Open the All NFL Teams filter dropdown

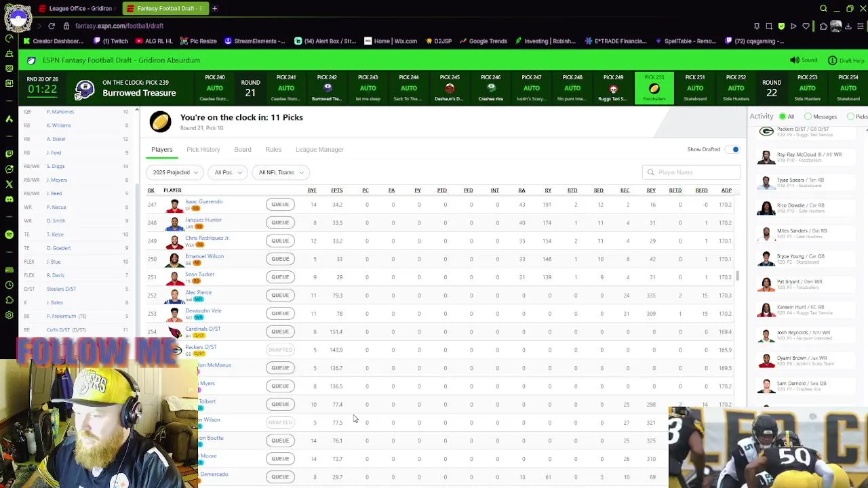(x=281, y=172)
